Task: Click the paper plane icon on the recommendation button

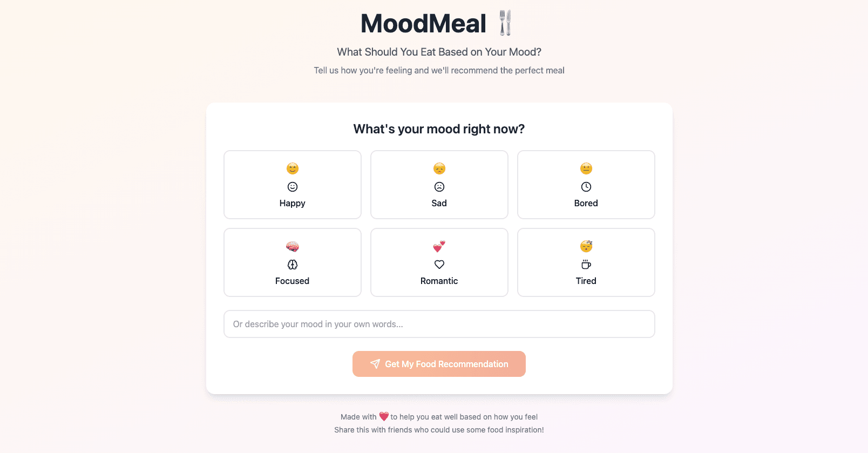Action: [x=375, y=364]
